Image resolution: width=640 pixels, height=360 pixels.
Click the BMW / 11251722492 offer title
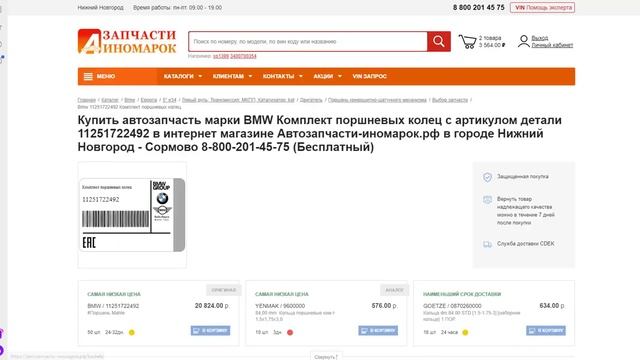[x=113, y=306]
